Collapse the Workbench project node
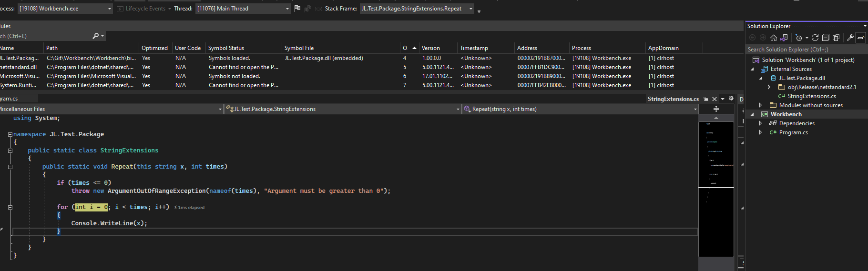The image size is (868, 271). pos(753,114)
